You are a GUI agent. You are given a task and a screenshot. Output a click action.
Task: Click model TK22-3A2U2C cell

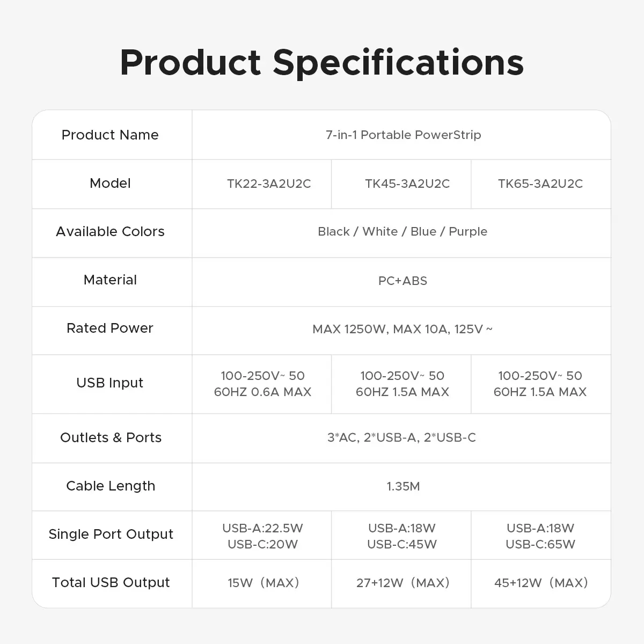[x=269, y=184]
